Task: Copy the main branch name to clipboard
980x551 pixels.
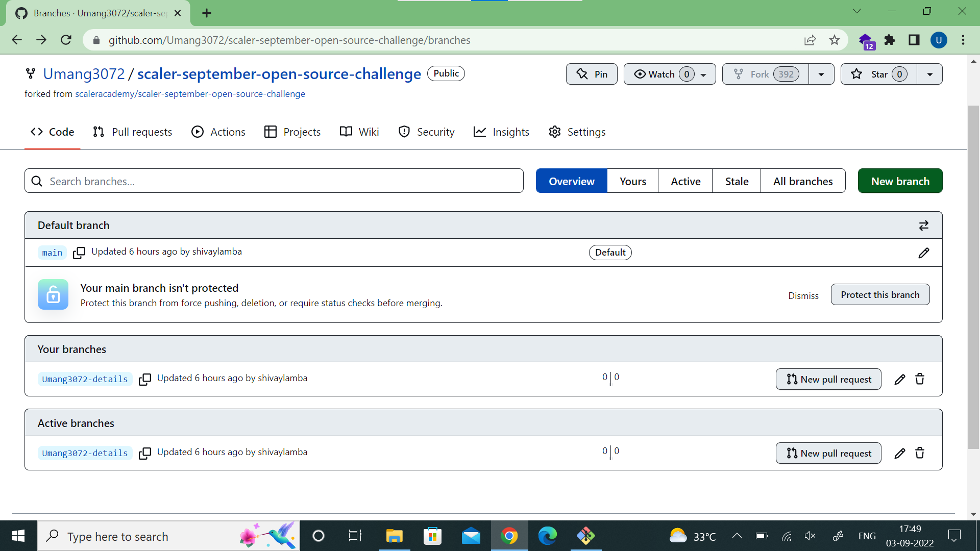Action: tap(79, 253)
